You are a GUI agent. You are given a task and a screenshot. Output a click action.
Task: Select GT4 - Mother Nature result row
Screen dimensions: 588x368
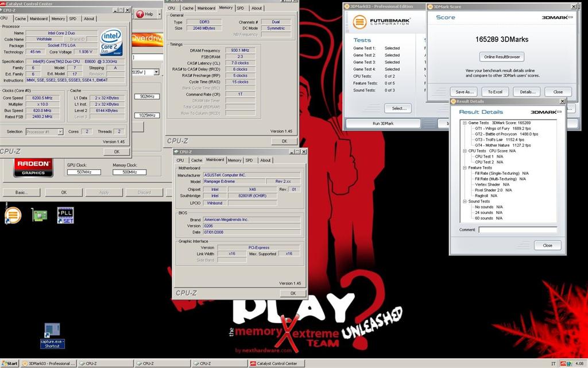(x=503, y=145)
